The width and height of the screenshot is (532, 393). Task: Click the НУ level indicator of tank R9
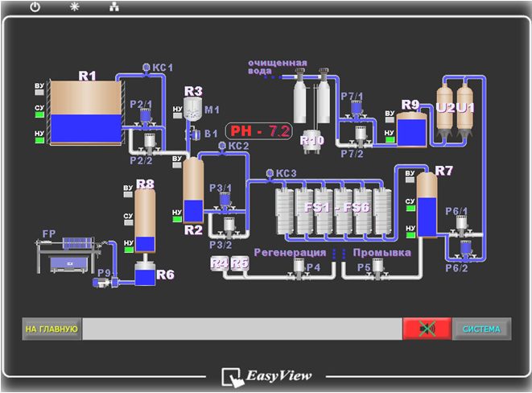tap(389, 139)
